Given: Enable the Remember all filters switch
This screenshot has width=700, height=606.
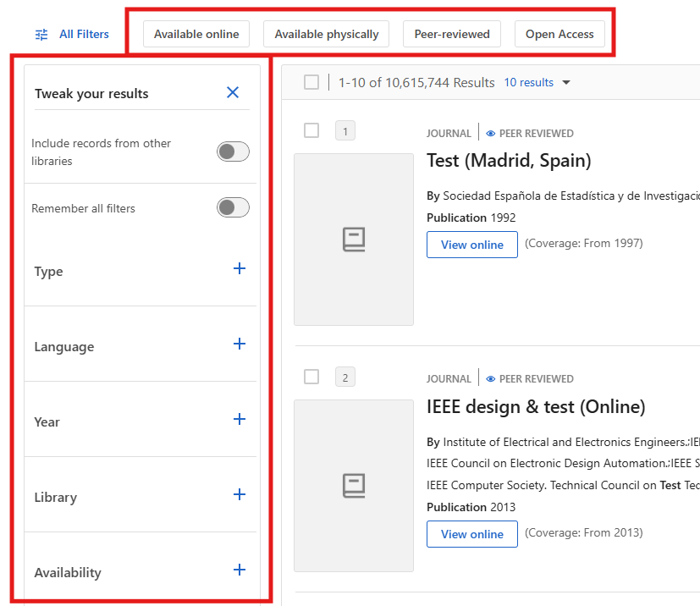Looking at the screenshot, I should (x=233, y=207).
